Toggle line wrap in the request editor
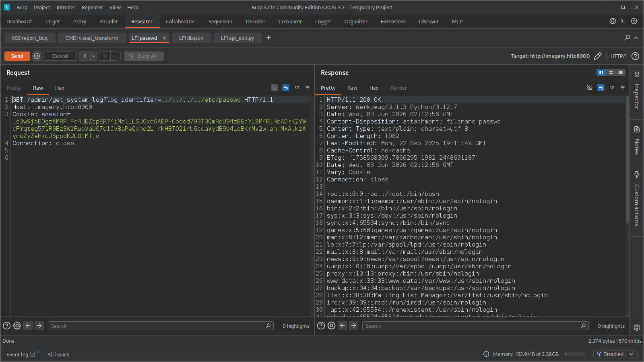Viewport: 644px width, 362px height. 286,88
